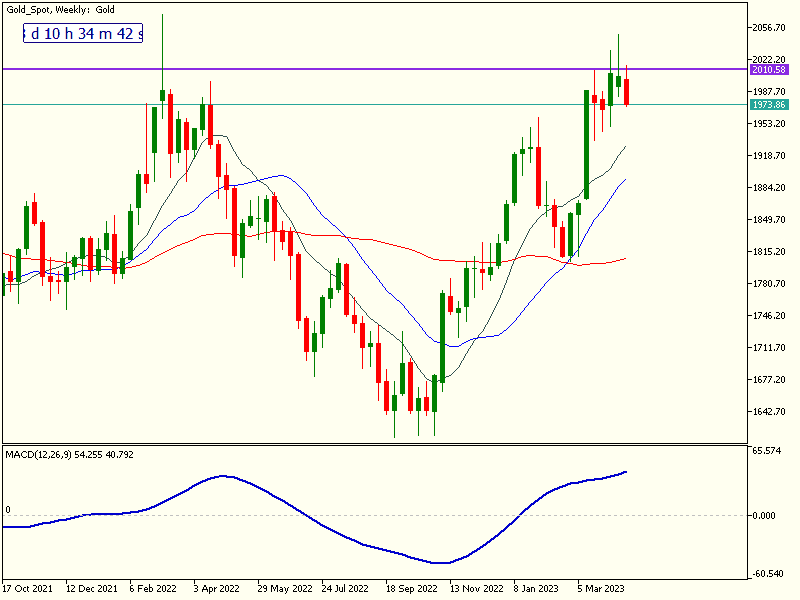800x600 pixels.
Task: Click the 5 Mar 2023 date label
Action: (603, 589)
